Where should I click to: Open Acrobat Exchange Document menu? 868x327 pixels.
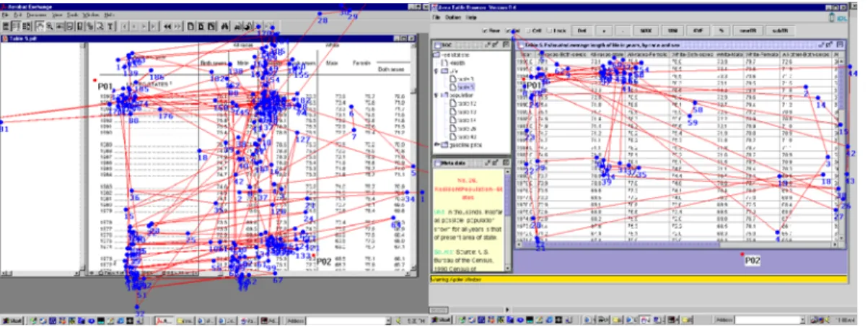(36, 15)
